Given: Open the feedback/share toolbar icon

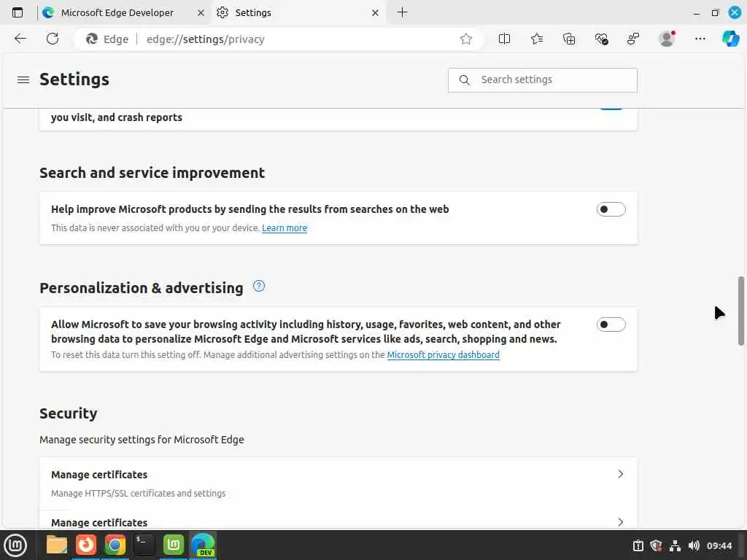Looking at the screenshot, I should [x=633, y=39].
